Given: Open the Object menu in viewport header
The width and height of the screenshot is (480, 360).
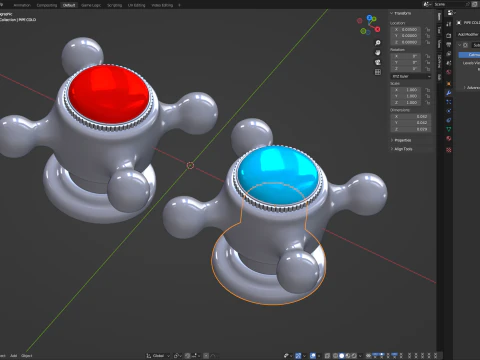Looking at the screenshot, I should tap(27, 356).
